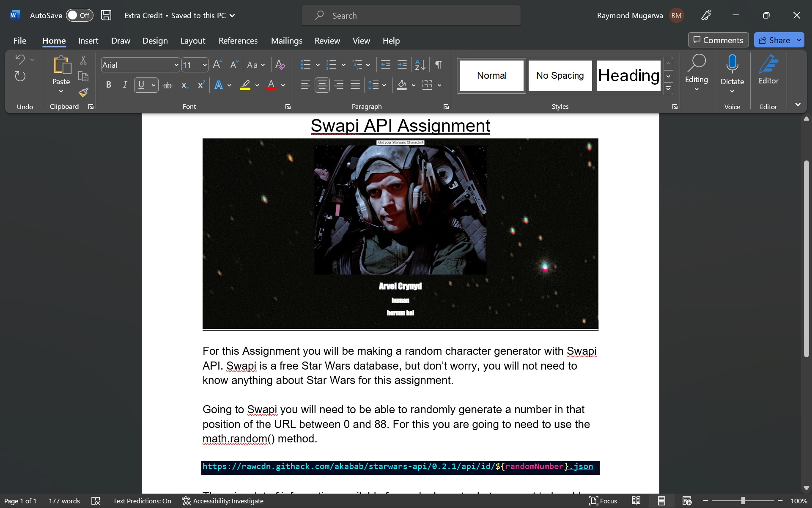Apply italic formatting

(124, 85)
